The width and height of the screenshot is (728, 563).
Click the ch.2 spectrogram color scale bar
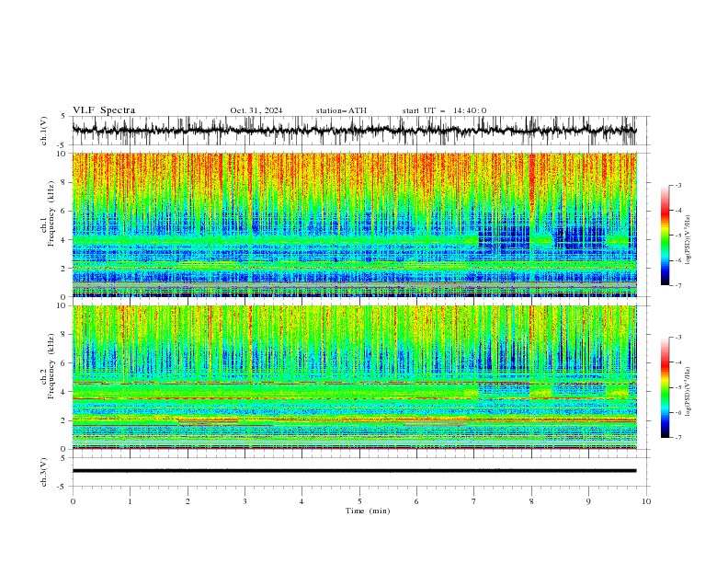pyautogui.click(x=665, y=387)
